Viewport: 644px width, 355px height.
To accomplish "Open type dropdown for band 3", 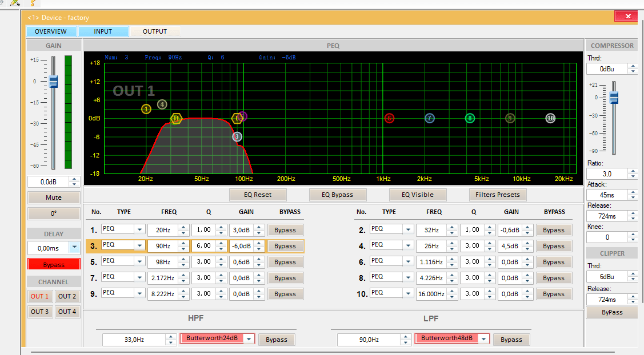I will [x=139, y=245].
